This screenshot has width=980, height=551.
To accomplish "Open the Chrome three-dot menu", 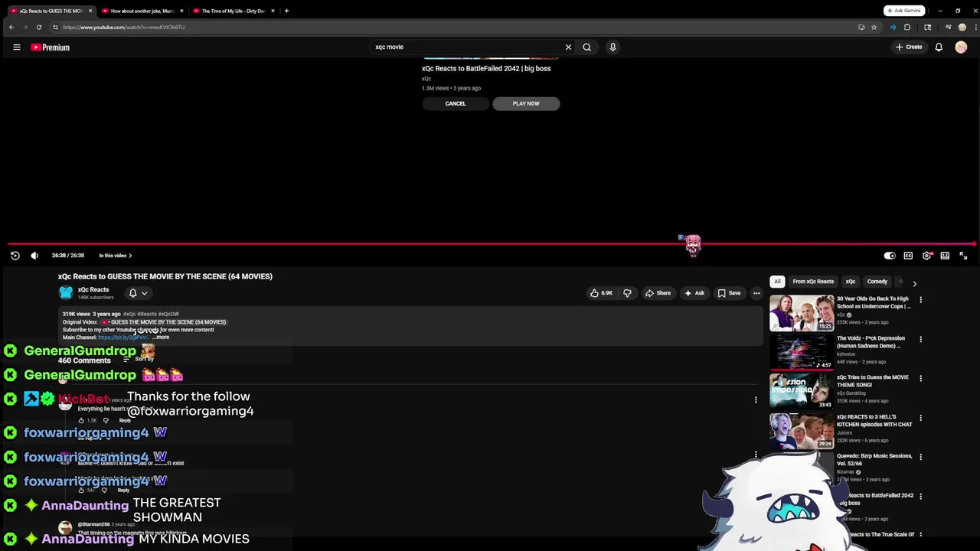I will [x=975, y=28].
